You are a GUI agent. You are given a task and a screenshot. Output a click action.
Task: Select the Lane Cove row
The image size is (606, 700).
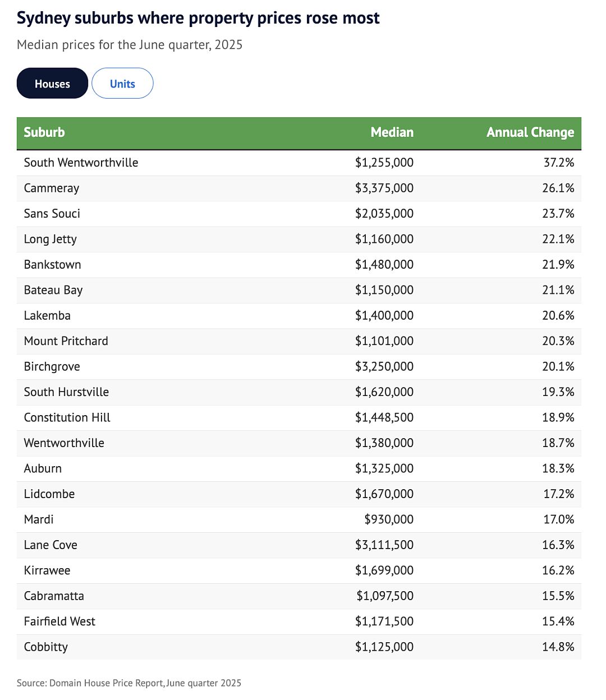(x=299, y=545)
